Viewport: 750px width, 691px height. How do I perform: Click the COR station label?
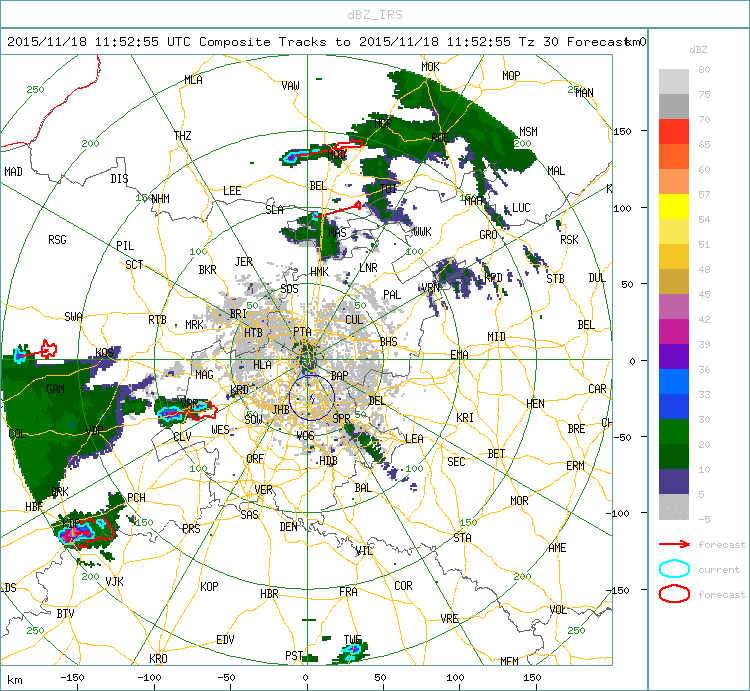point(403,586)
